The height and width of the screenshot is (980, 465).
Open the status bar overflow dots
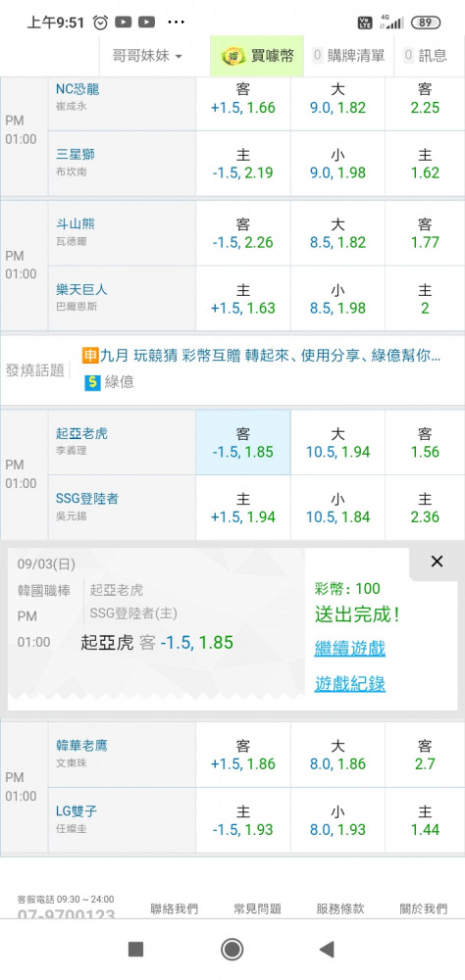(x=177, y=23)
